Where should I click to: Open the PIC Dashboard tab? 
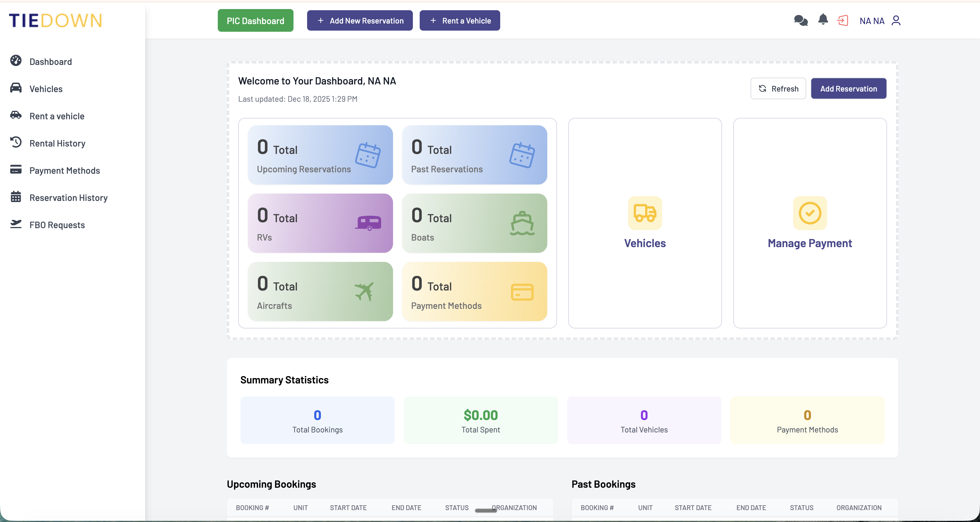coord(255,20)
